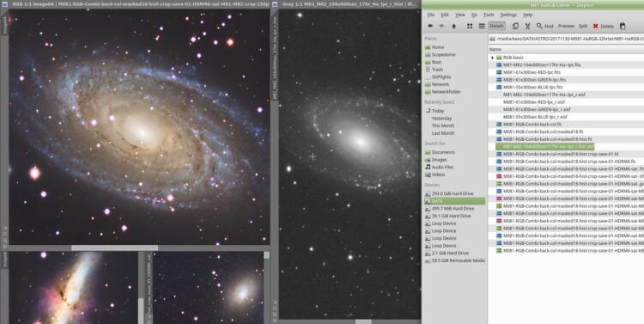Click the Copy icon in toolbar
Viewport: 644px width, 324px height.
point(515,26)
